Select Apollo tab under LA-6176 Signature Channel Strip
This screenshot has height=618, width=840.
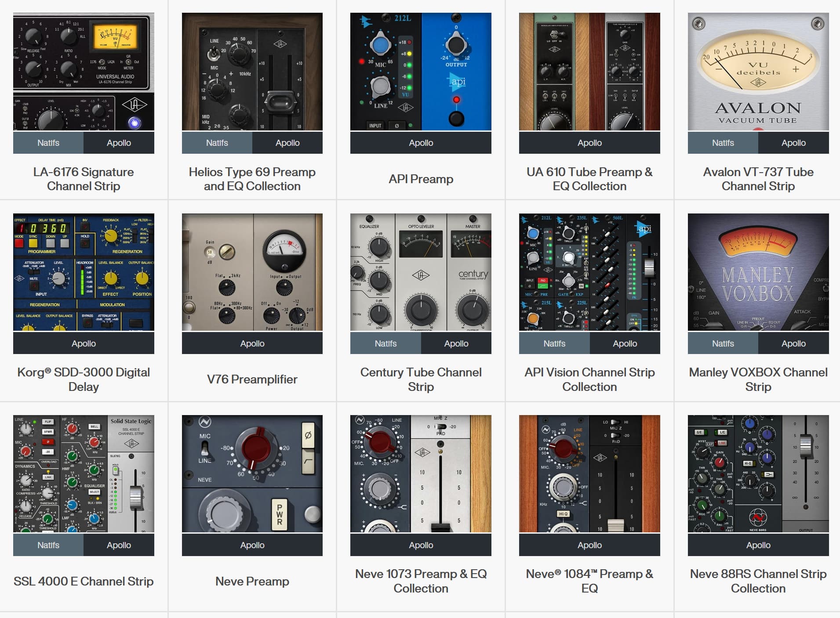point(119,143)
